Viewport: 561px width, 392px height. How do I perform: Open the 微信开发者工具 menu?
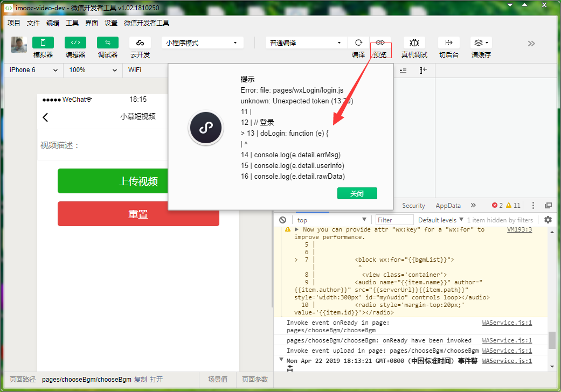tap(147, 23)
